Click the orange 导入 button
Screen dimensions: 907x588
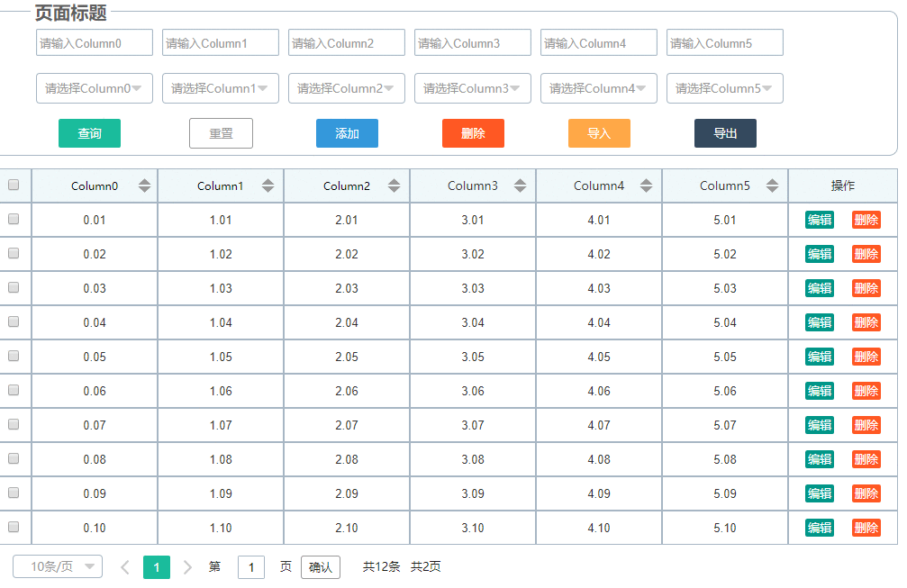coord(599,133)
